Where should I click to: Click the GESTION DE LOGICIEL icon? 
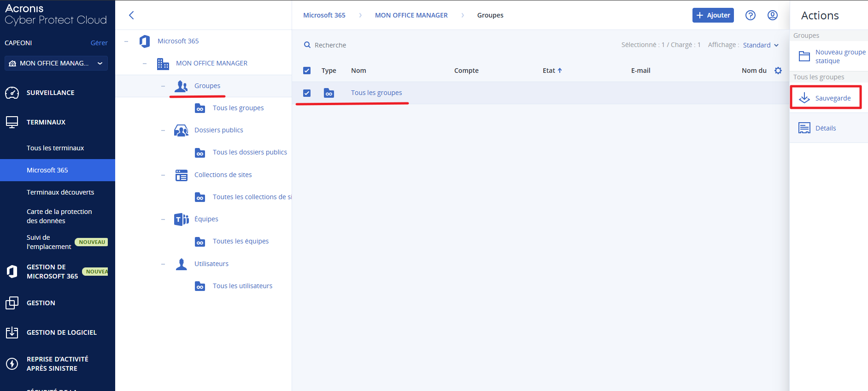(12, 332)
